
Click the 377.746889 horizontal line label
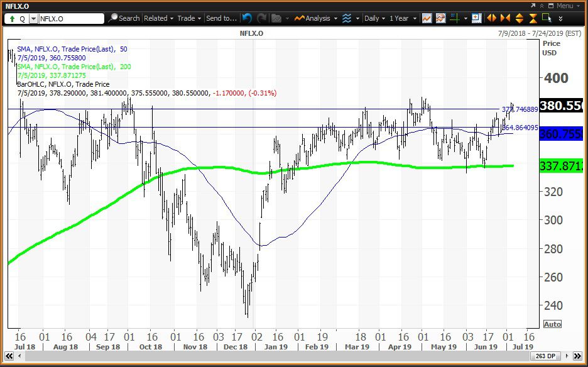[x=520, y=109]
